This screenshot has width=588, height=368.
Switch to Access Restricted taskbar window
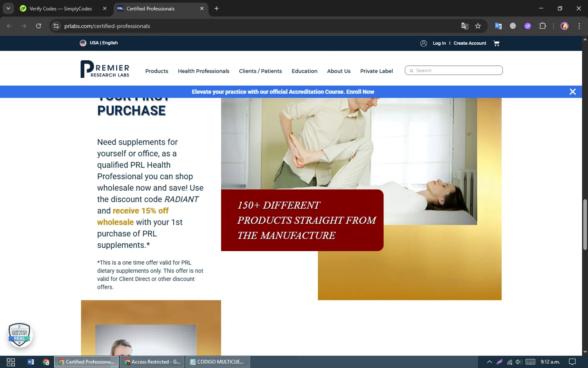point(152,362)
